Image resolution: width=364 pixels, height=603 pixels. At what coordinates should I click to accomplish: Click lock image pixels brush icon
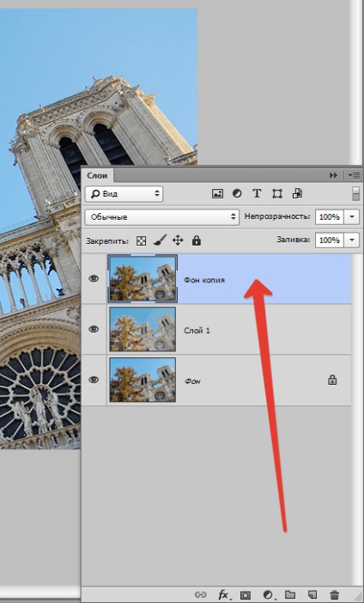pos(160,241)
